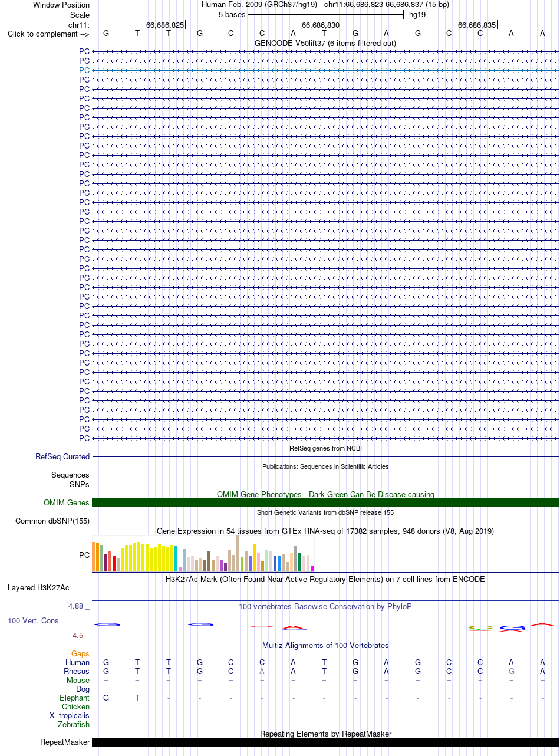Click the Scale track label
The width and height of the screenshot is (560, 756).
[x=80, y=15]
